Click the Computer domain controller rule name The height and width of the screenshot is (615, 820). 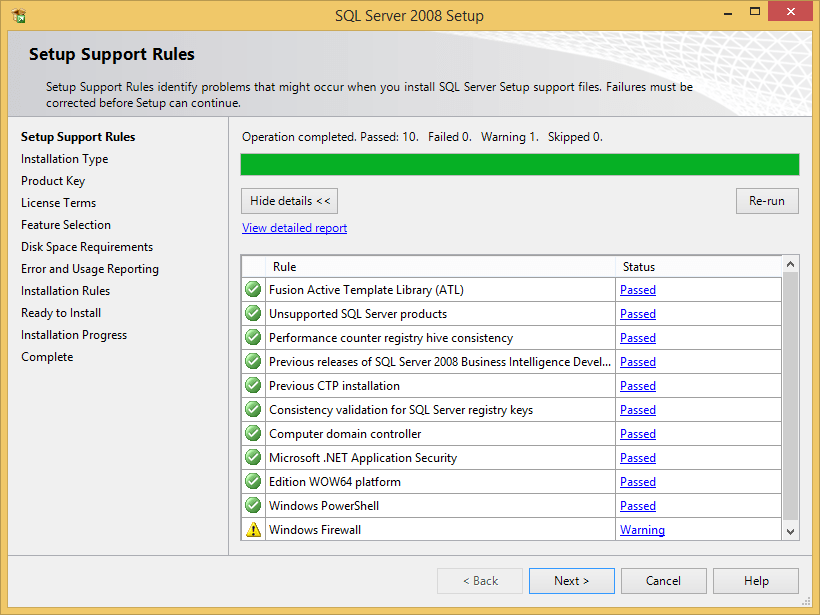(345, 434)
